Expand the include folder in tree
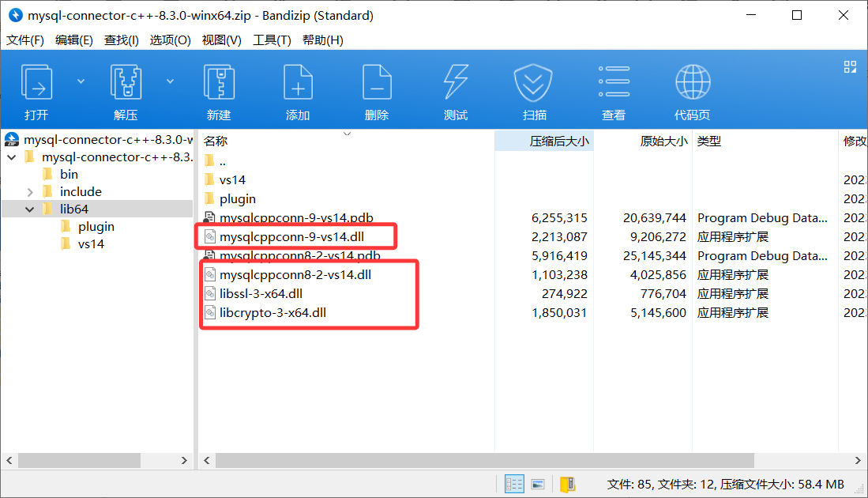The height and width of the screenshot is (498, 868). 30,192
